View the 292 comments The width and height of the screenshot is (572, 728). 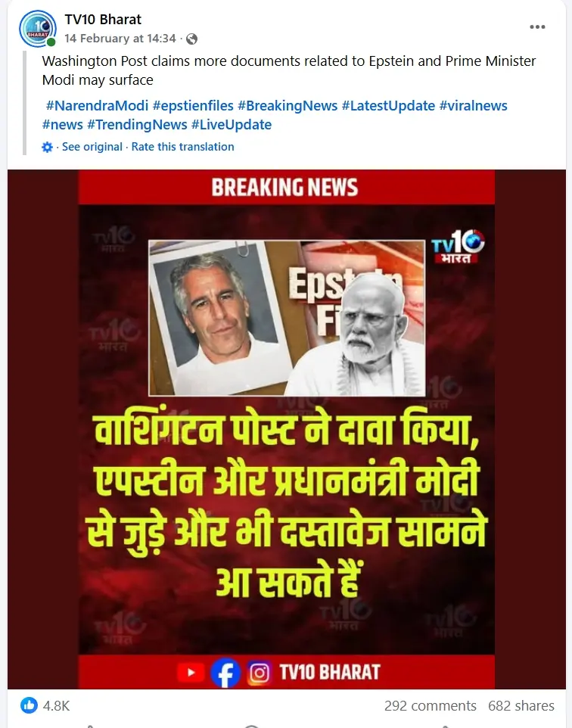[430, 706]
